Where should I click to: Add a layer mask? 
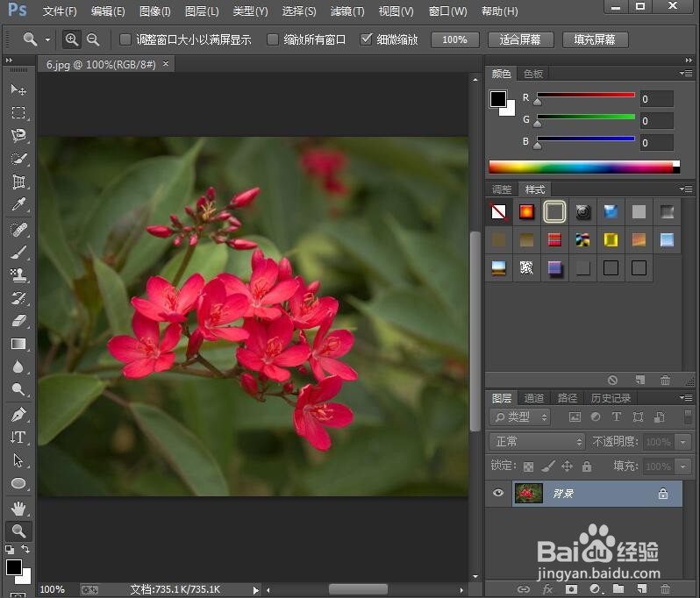[571, 589]
